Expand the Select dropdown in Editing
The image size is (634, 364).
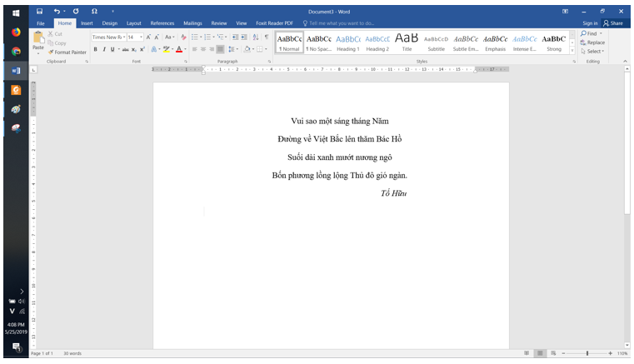point(593,52)
